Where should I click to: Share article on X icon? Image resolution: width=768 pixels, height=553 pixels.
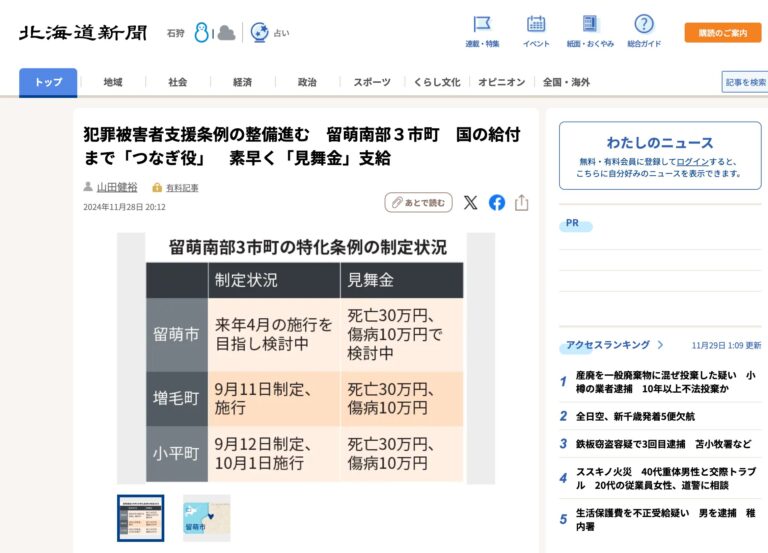click(470, 203)
